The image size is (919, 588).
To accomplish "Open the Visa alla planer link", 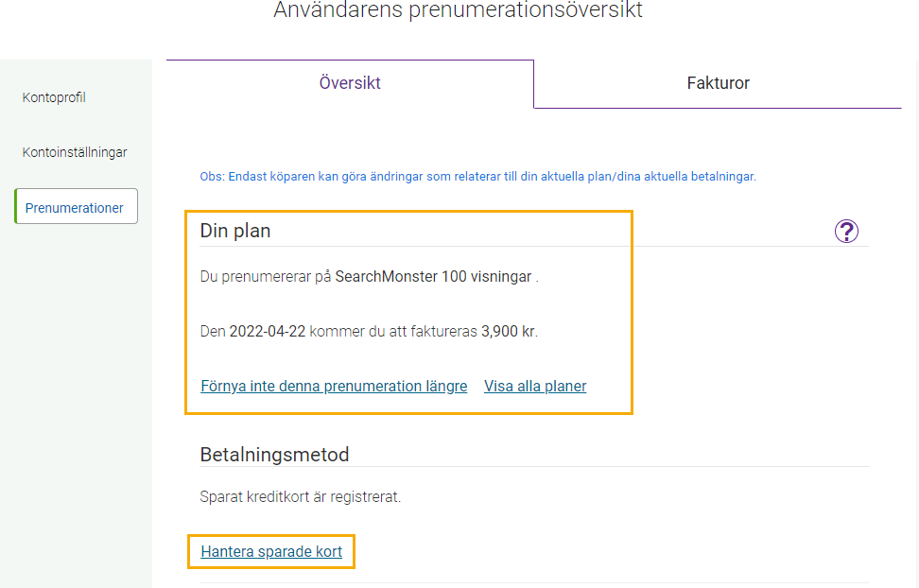I will coord(535,387).
